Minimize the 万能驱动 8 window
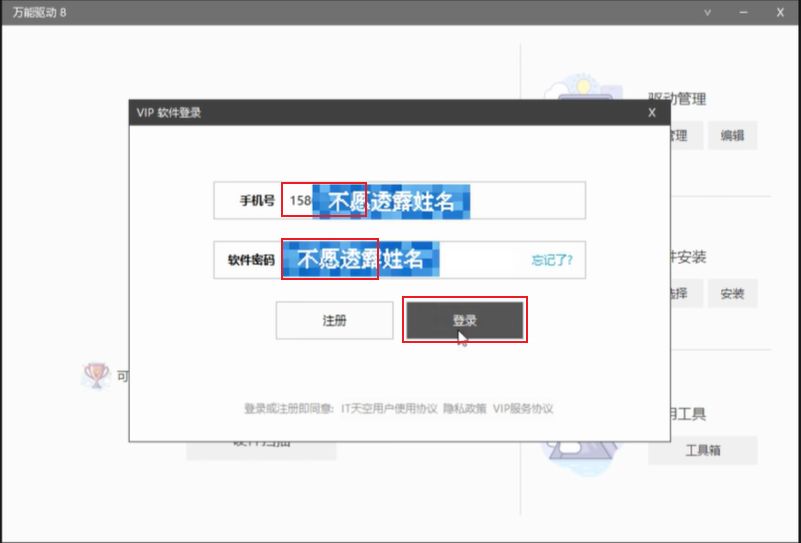This screenshot has height=543, width=801. click(743, 12)
